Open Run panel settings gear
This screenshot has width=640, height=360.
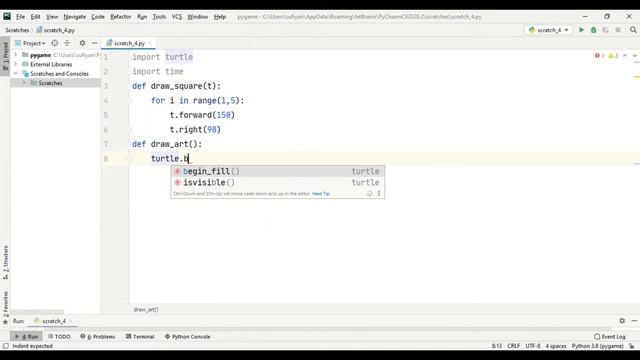(622, 321)
